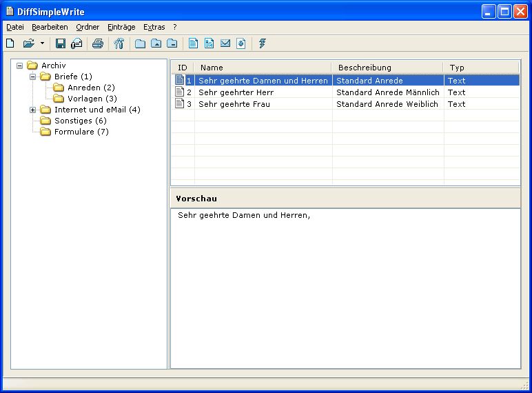Select the Vorlagen (3) folder
The height and width of the screenshot is (393, 532).
tap(92, 99)
